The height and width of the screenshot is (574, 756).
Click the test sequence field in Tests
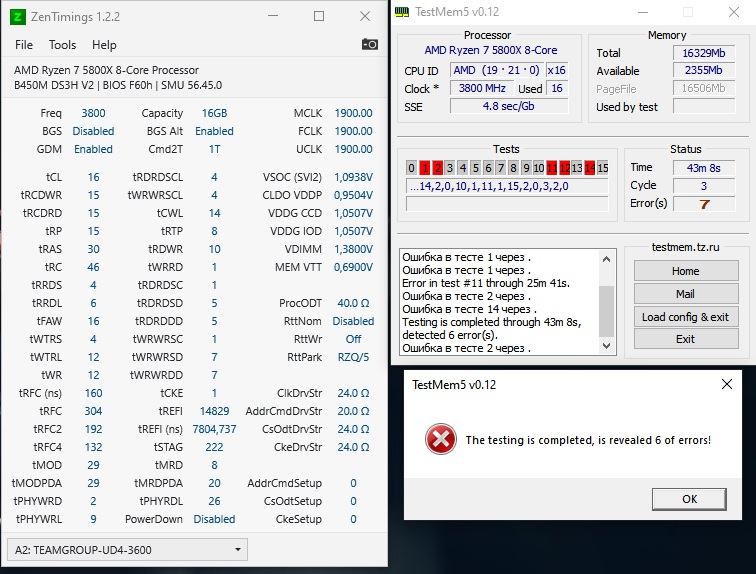click(x=507, y=186)
